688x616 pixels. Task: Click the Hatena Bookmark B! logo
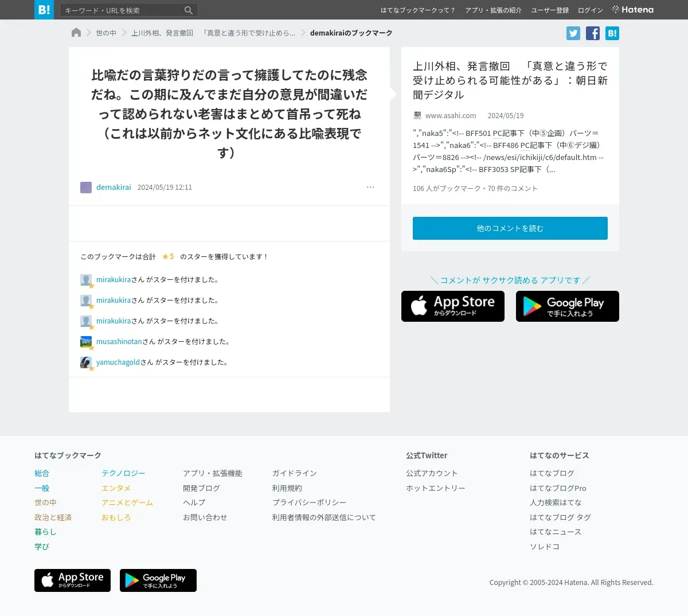tap(44, 10)
